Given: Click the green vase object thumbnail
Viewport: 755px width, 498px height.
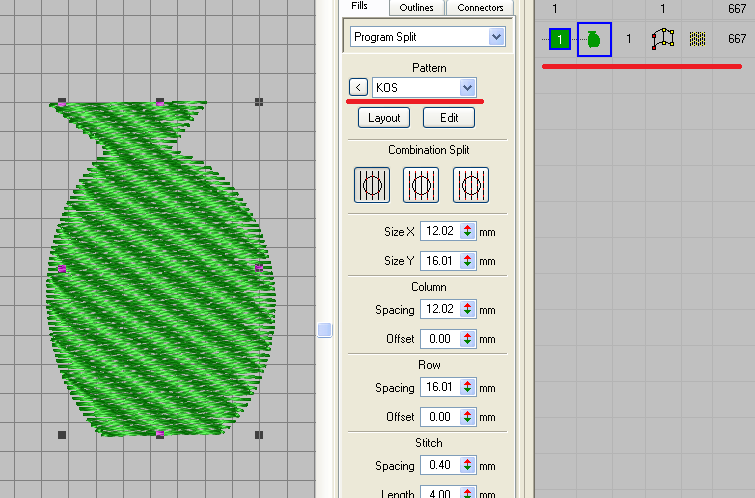Looking at the screenshot, I should pyautogui.click(x=594, y=40).
